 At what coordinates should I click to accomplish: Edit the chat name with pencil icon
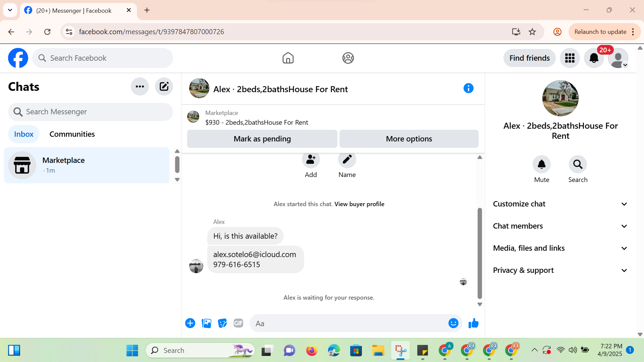coord(347,160)
